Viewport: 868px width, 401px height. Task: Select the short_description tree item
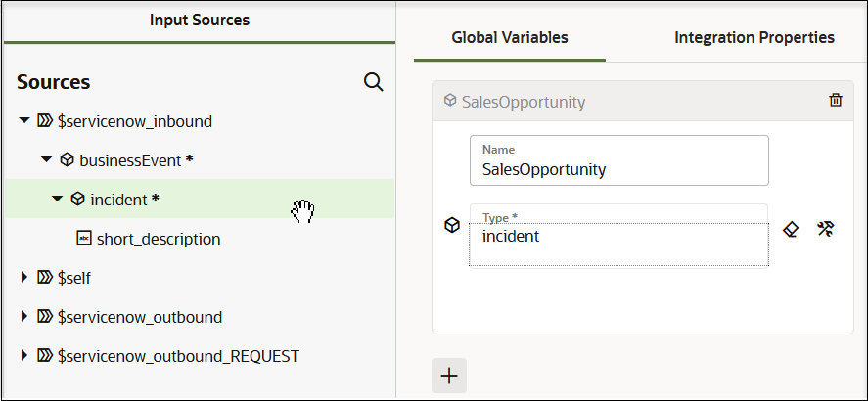[x=159, y=239]
